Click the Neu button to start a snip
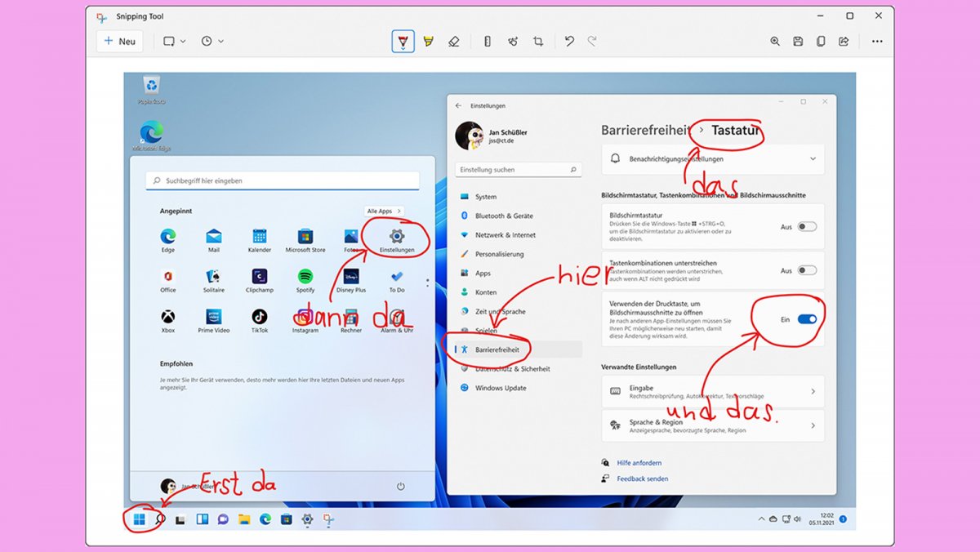The width and height of the screenshot is (980, 552). pos(119,41)
